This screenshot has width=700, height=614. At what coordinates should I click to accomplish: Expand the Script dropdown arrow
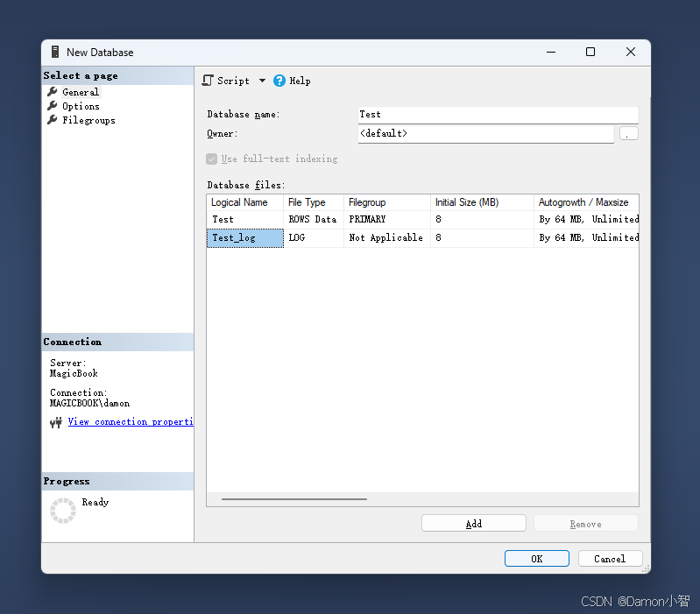(262, 81)
